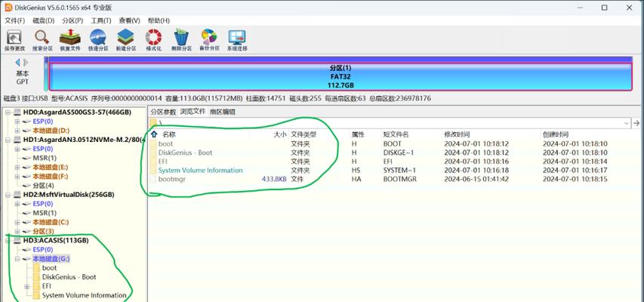Collapse the HD1:AsgardAN3.0512NVMe disk node
This screenshot has height=302, width=644.
tap(8, 140)
